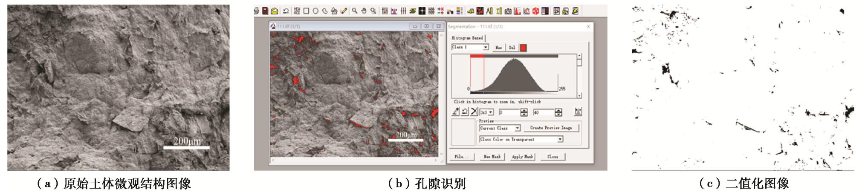
Task: Switch to the Histogram Based tab
Action: point(467,38)
